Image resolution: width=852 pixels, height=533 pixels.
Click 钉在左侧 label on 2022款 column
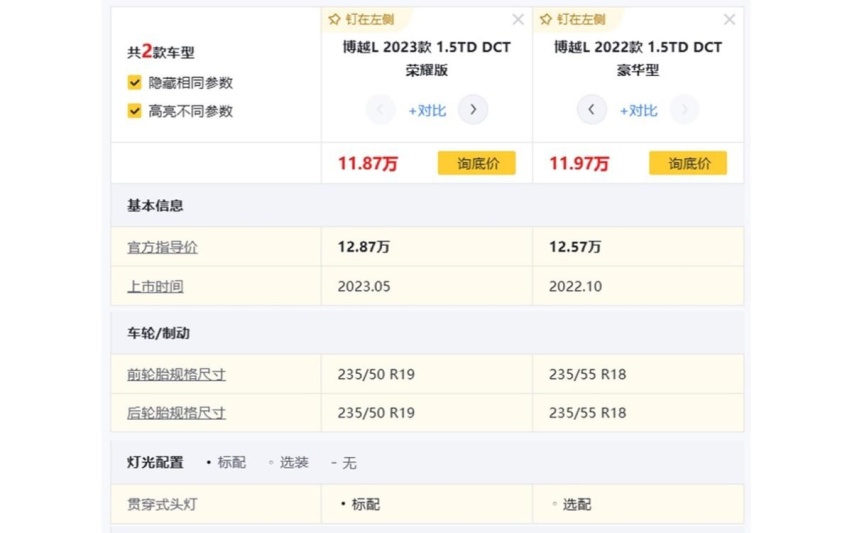[x=581, y=20]
